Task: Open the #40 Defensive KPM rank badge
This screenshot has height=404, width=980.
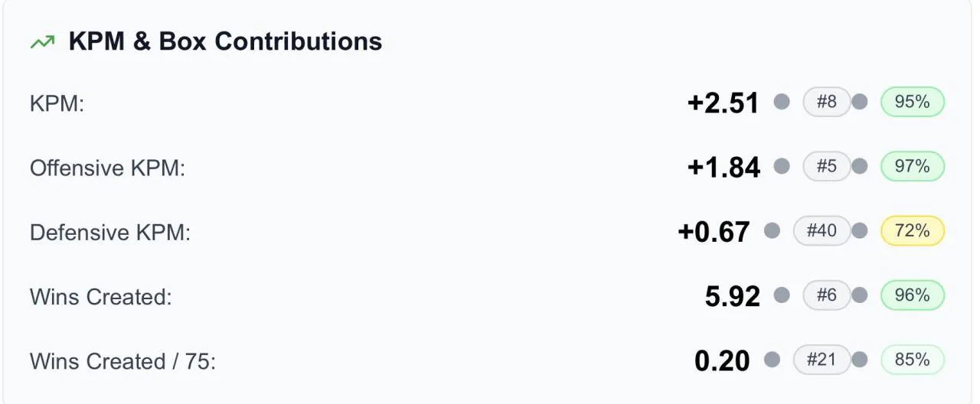Action: click(822, 230)
